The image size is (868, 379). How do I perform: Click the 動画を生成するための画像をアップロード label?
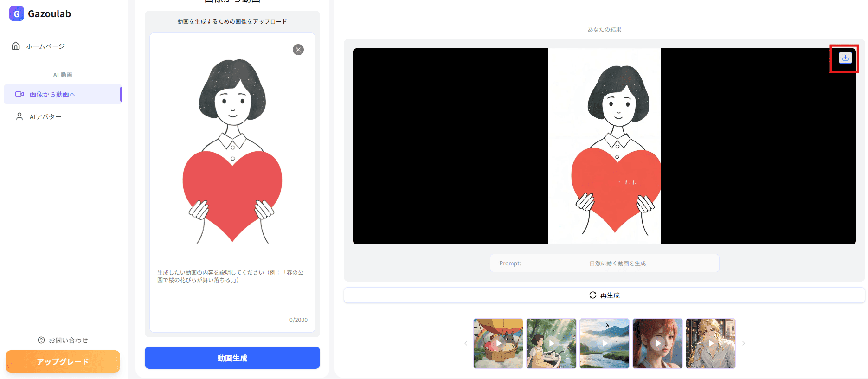(x=232, y=21)
